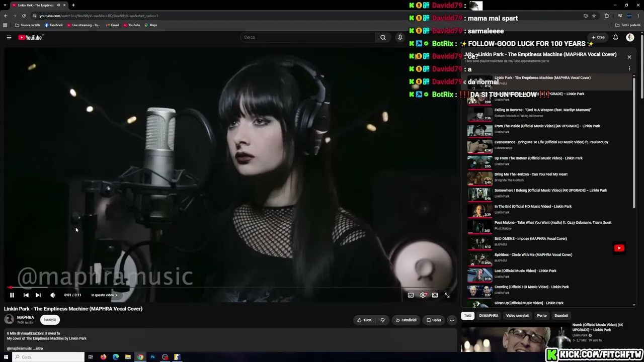Skip to the next video
This screenshot has width=644, height=362.
point(38,295)
